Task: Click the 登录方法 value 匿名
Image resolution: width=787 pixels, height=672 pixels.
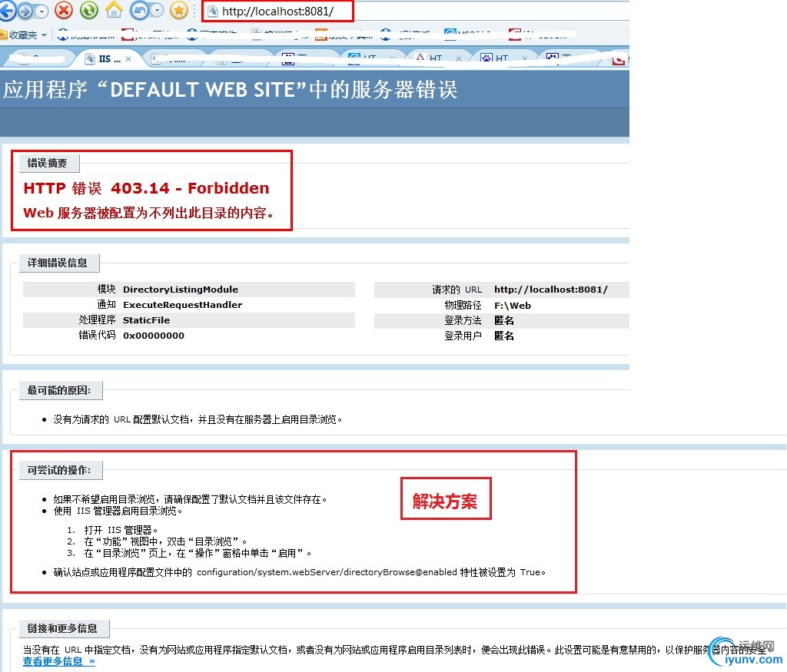Action: 504,320
